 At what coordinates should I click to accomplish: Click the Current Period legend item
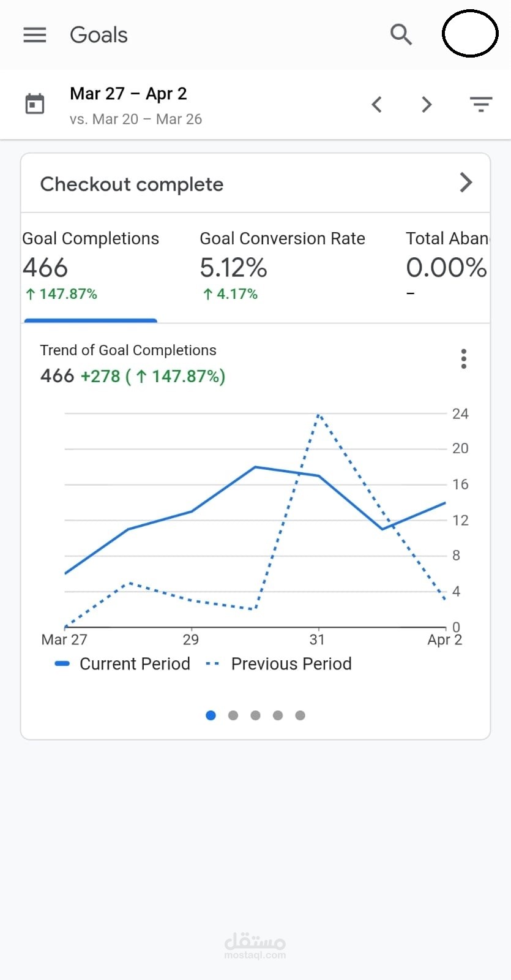(124, 664)
